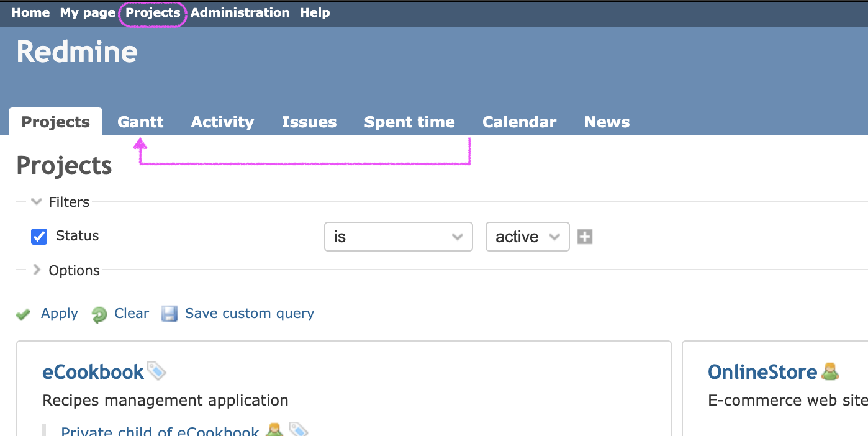The width and height of the screenshot is (868, 436).
Task: Click 'Recipes management application' description
Action: click(x=165, y=401)
